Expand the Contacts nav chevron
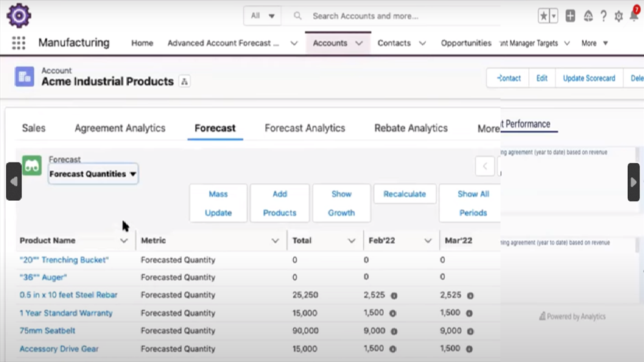The image size is (644, 362). 422,43
